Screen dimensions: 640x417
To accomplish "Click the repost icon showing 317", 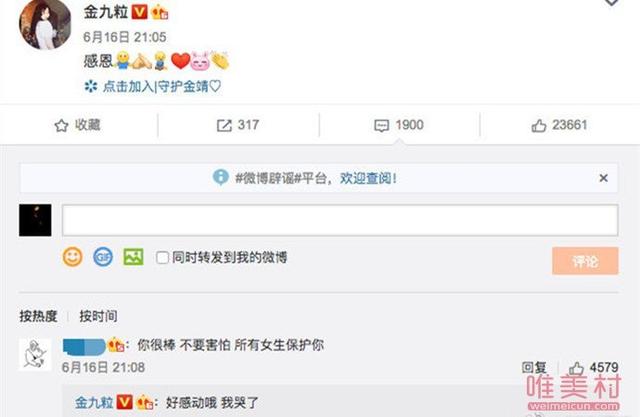I will pos(224,125).
